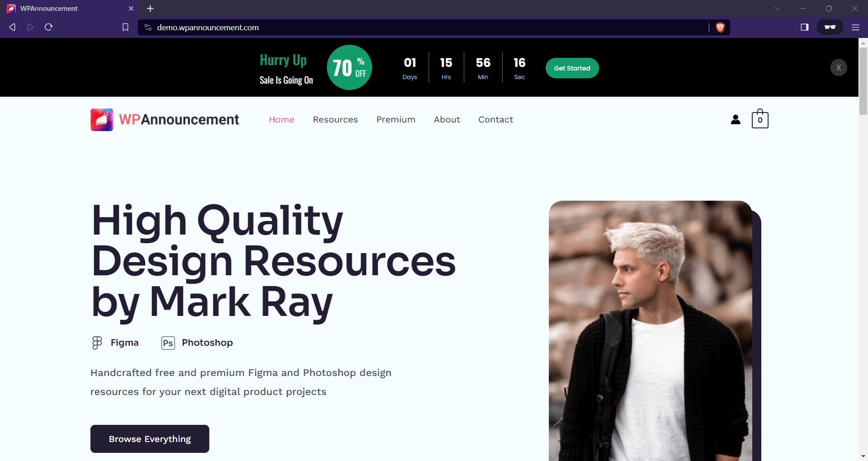The image size is (868, 461).
Task: Click the Browse Everything button
Action: click(x=150, y=439)
